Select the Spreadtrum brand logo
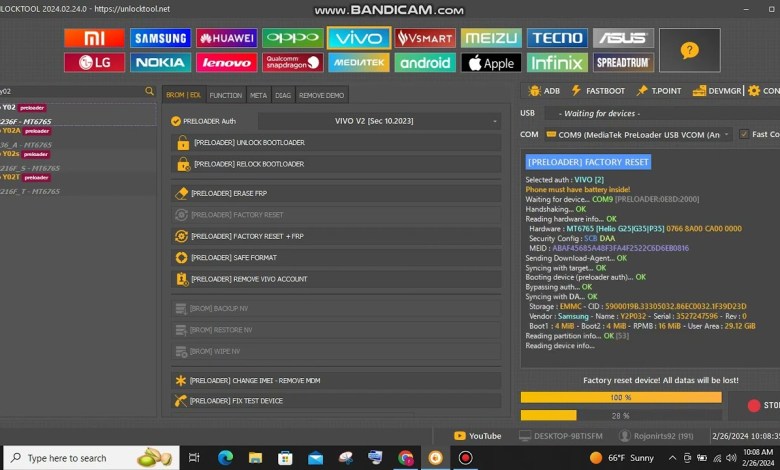Screen dimensions: 780x470 pos(623,63)
